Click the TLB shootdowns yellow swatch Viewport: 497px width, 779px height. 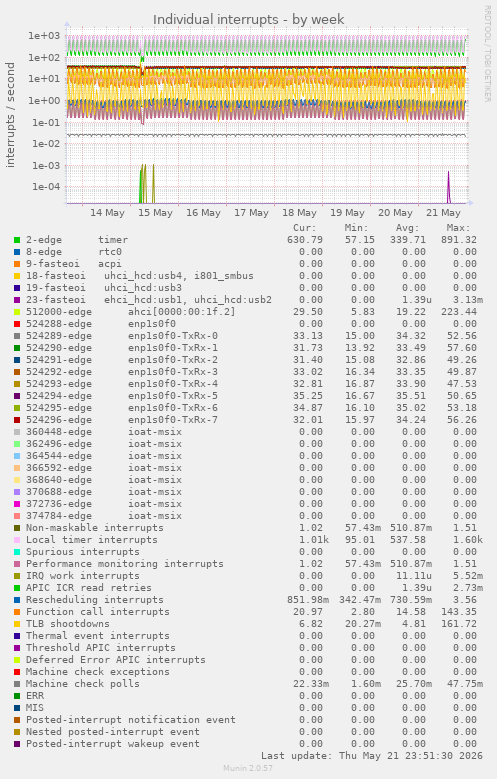pos(17,624)
